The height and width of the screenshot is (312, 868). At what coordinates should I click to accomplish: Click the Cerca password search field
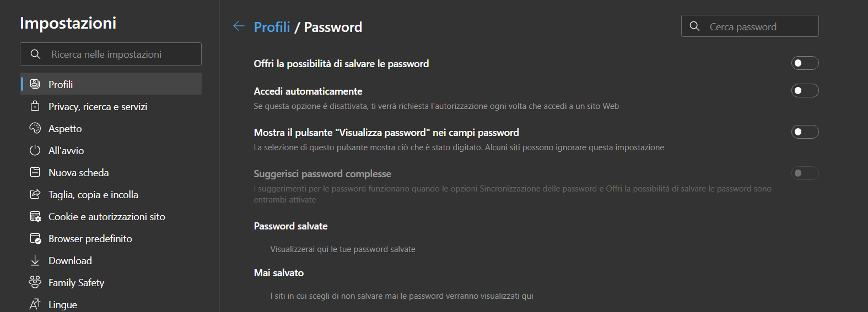point(750,26)
